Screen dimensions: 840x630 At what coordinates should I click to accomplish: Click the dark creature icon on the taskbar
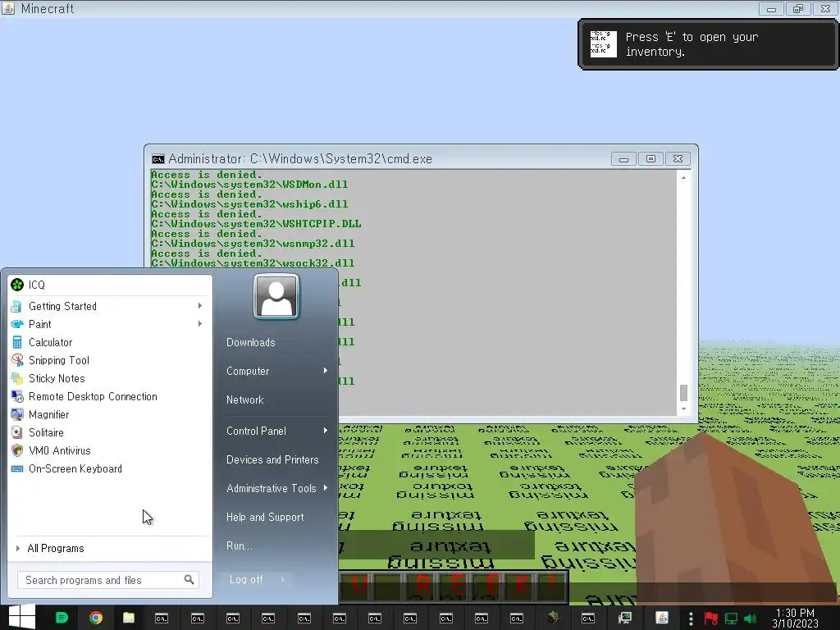pos(553,617)
